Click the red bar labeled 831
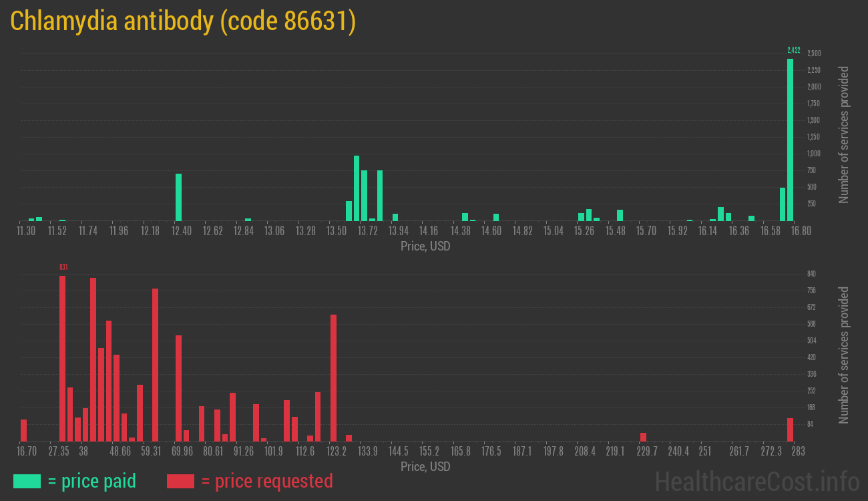 (x=62, y=357)
